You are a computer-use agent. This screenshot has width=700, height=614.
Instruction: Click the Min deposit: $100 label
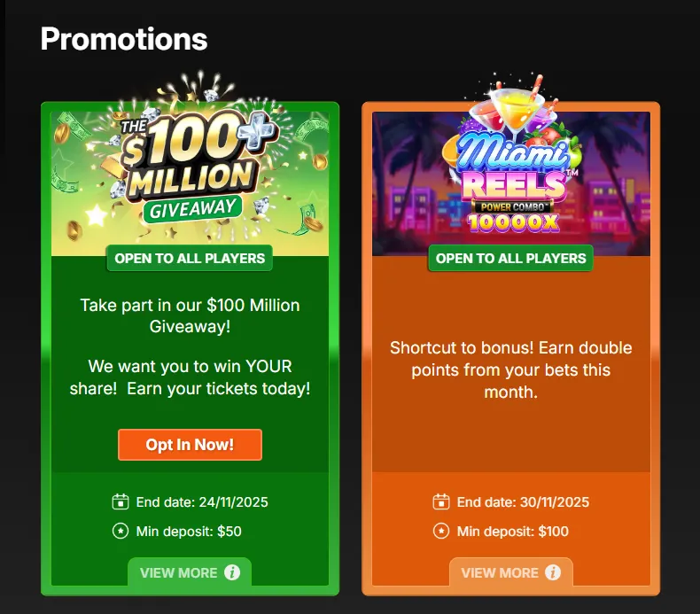[x=513, y=532]
